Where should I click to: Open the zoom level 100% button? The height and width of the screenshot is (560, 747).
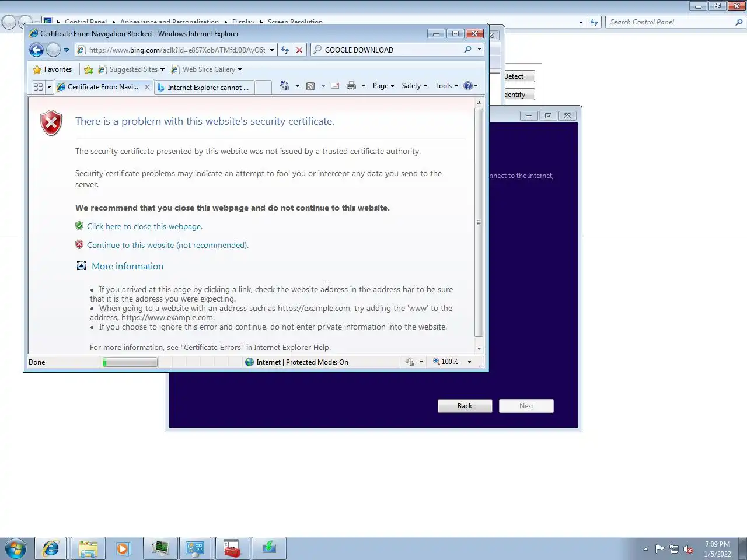pos(446,362)
